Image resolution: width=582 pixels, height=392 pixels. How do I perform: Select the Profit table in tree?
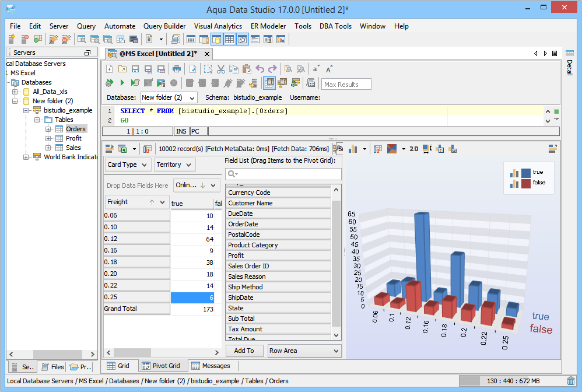tap(73, 138)
